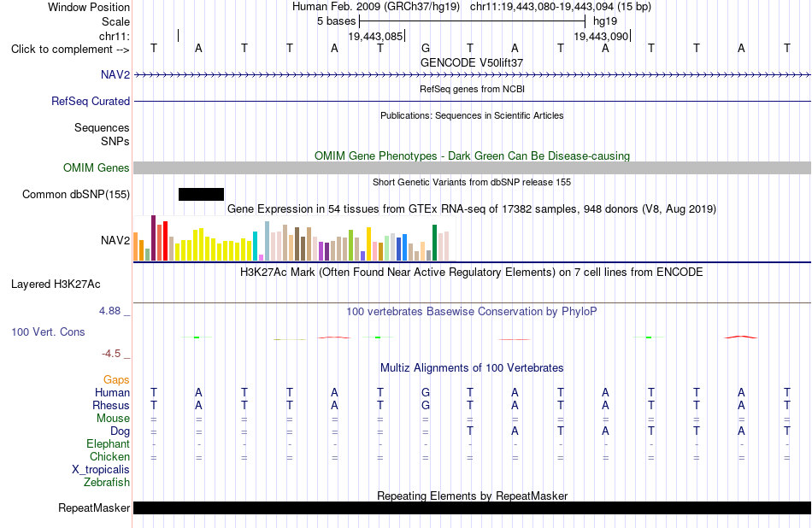Open the GENCODE NAV2 gene track label
The image size is (812, 528).
point(115,74)
